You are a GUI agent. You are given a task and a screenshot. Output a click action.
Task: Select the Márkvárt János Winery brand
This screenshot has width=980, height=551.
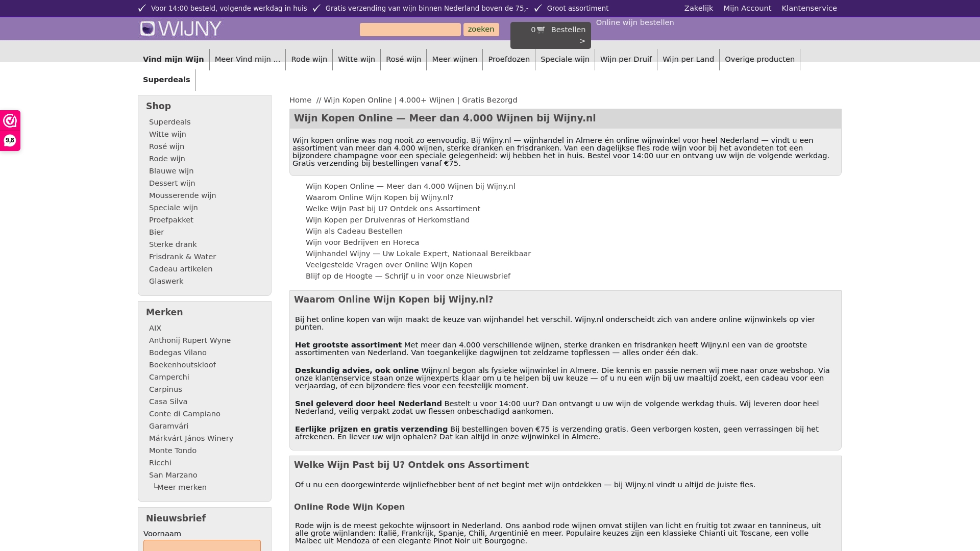coord(191,438)
